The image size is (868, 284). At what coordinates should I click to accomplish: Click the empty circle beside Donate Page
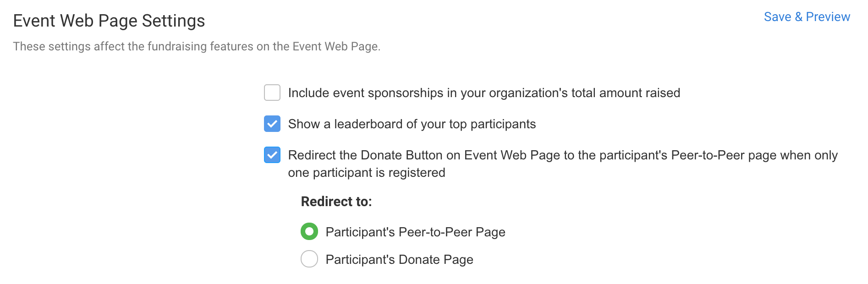click(x=309, y=259)
